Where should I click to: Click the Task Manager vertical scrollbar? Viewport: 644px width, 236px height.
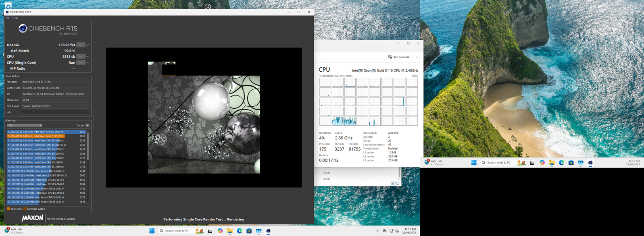coord(400,172)
